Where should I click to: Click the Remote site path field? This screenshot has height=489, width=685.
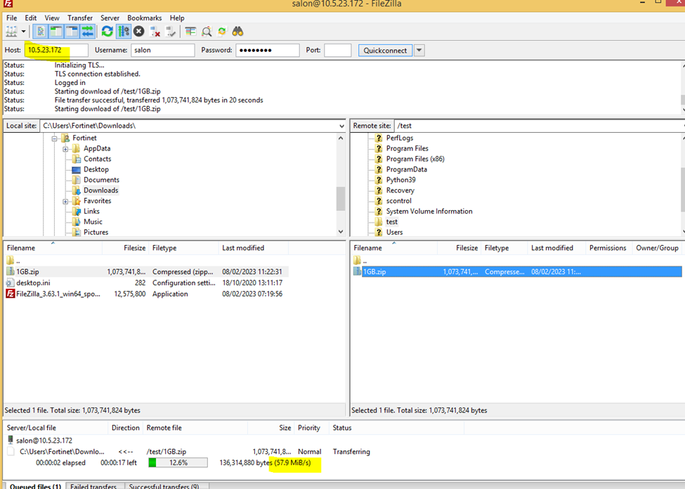pos(539,126)
